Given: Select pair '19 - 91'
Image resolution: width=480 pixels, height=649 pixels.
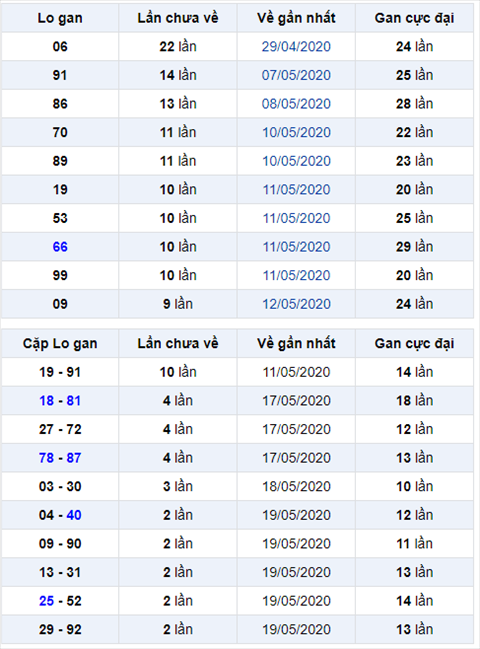Looking at the screenshot, I should [x=60, y=372].
